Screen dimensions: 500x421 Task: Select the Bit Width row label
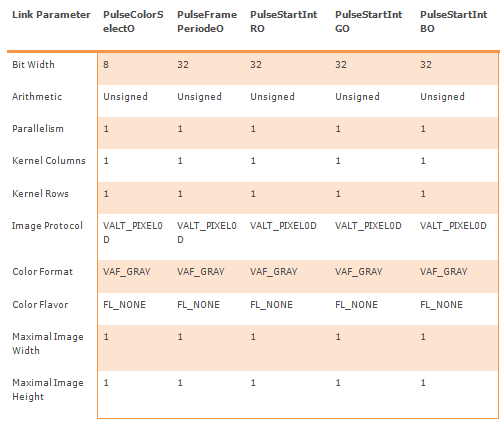click(33, 64)
